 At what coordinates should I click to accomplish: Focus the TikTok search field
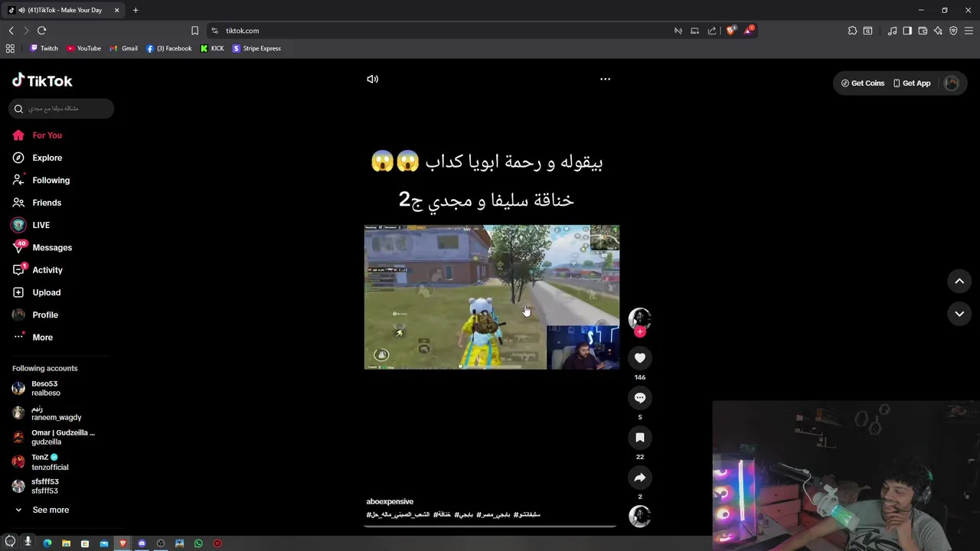(61, 109)
